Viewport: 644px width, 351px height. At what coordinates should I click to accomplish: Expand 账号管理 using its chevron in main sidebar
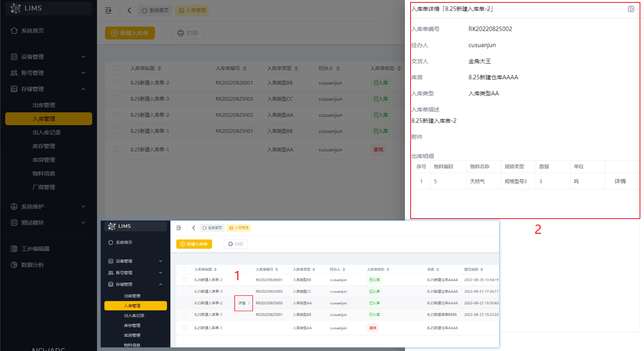(x=83, y=73)
